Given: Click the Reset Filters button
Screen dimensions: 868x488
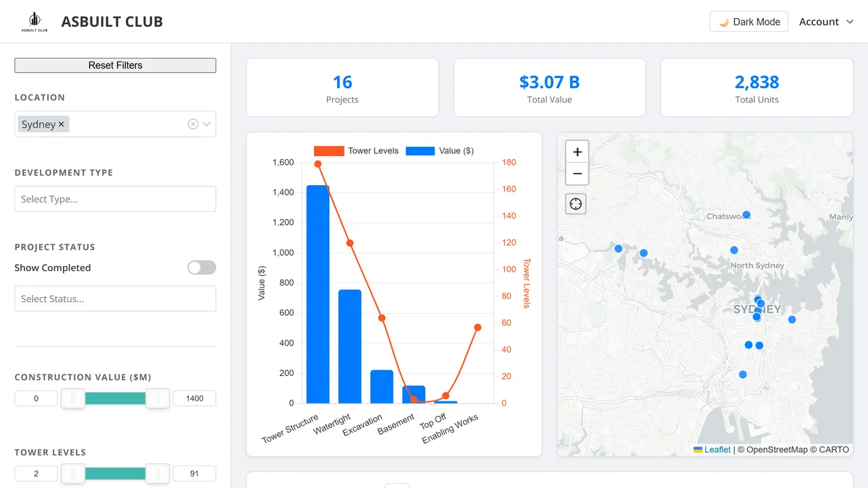Looking at the screenshot, I should (x=115, y=65).
